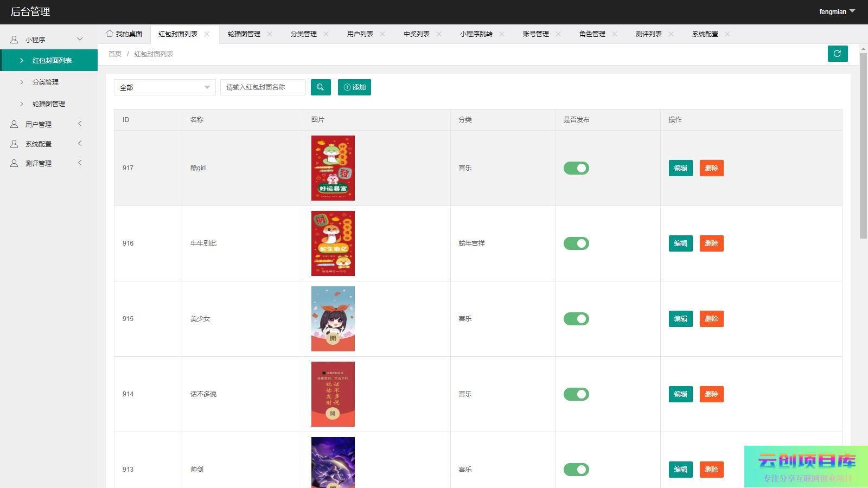Close the 中奖列表 tab X icon
This screenshot has height=488, width=868.
coord(439,34)
